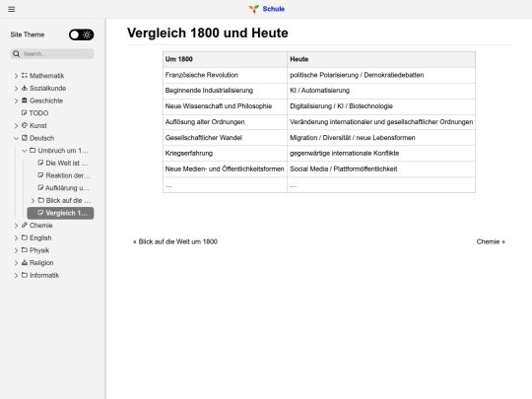This screenshot has width=532, height=399.
Task: Click the Chemie sidebar icon
Action: click(x=25, y=225)
